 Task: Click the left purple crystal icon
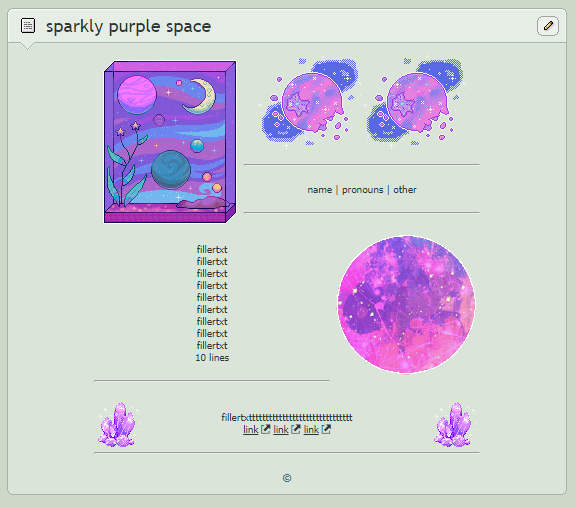pos(118,425)
